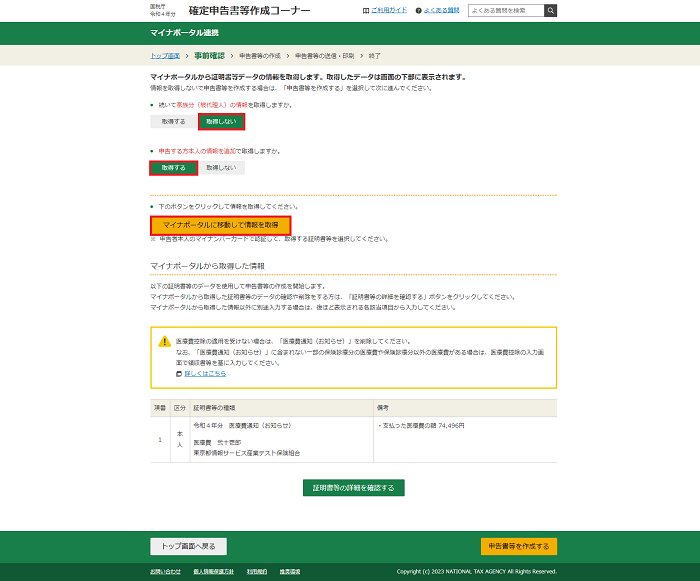Select 取得しない for the filer's additional information
Image resolution: width=700 pixels, height=581 pixels.
(221, 168)
